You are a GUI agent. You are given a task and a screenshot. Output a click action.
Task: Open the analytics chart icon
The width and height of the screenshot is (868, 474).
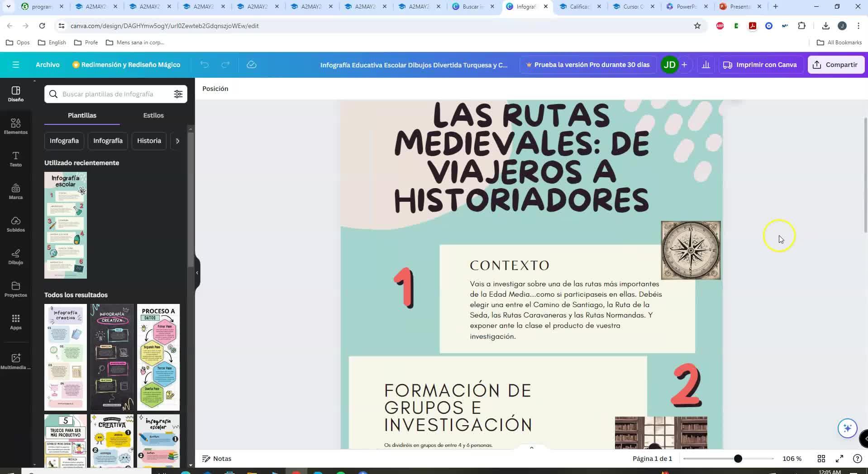[706, 65]
